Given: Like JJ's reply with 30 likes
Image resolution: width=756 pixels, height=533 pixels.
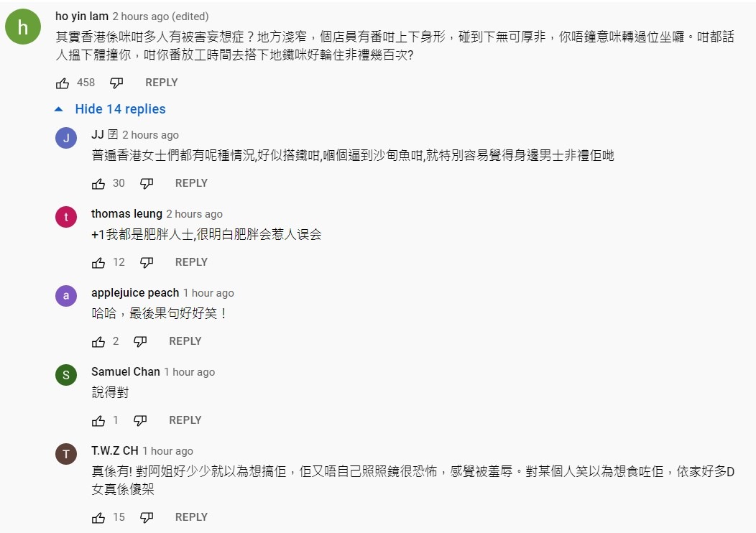Looking at the screenshot, I should (98, 184).
